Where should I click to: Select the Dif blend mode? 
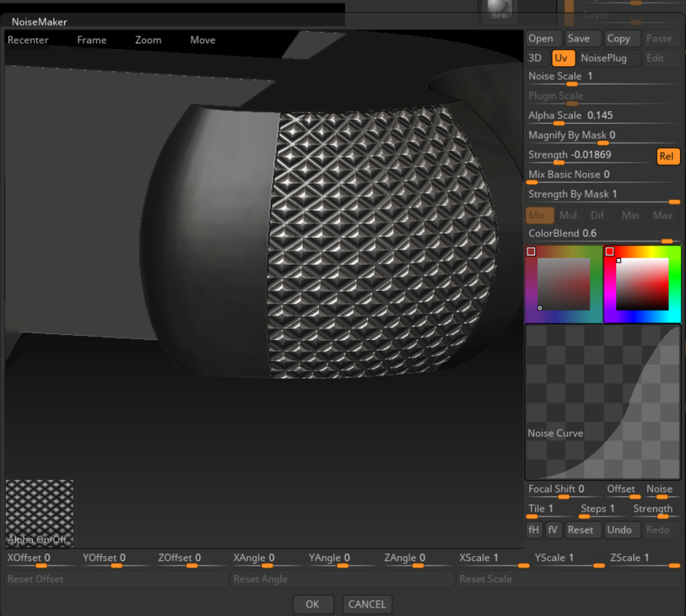(597, 216)
